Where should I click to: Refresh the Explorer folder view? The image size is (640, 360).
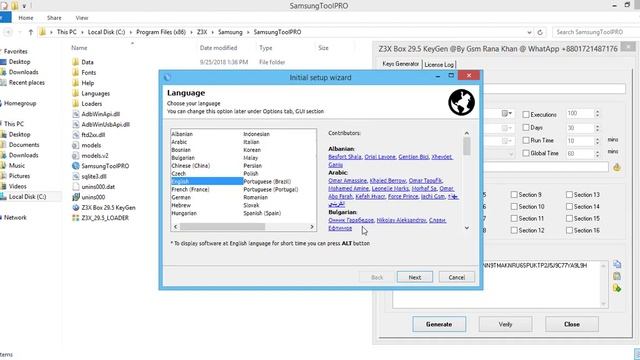coord(540,32)
